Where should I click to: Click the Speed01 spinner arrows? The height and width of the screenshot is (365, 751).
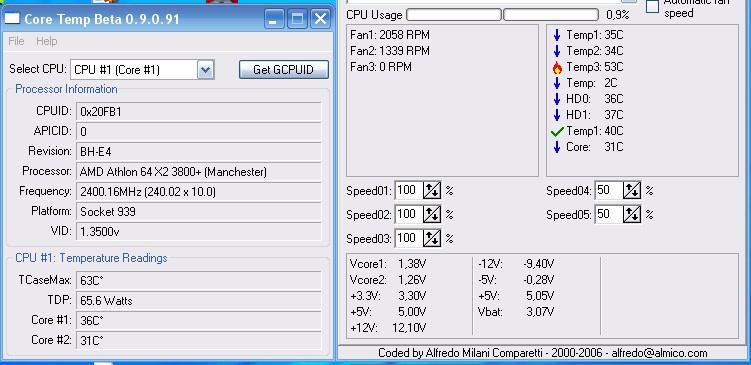pyautogui.click(x=432, y=191)
